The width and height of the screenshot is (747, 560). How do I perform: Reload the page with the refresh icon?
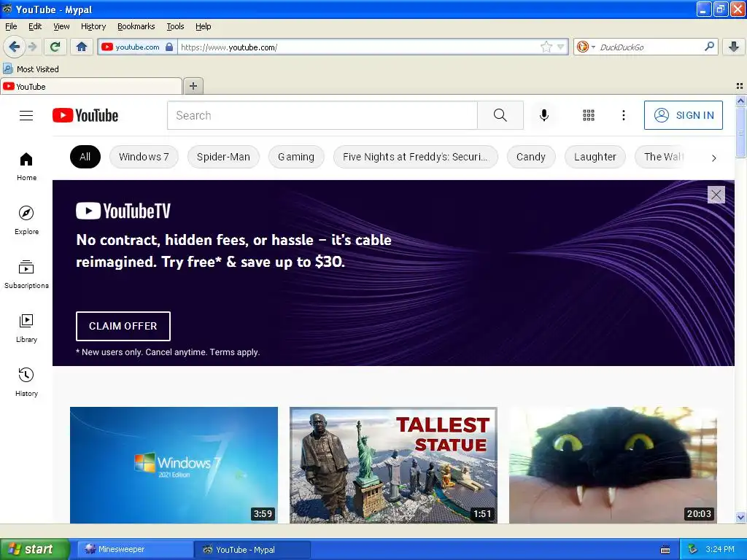55,47
